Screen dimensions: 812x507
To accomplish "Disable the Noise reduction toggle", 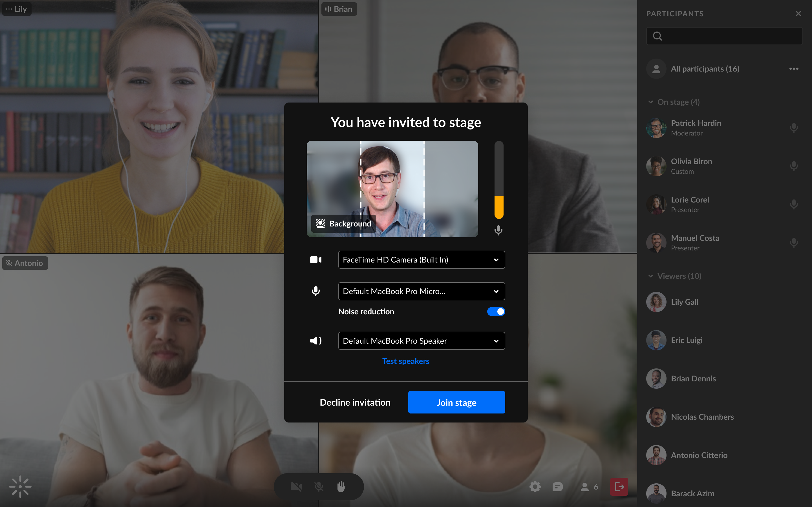I will tap(496, 312).
